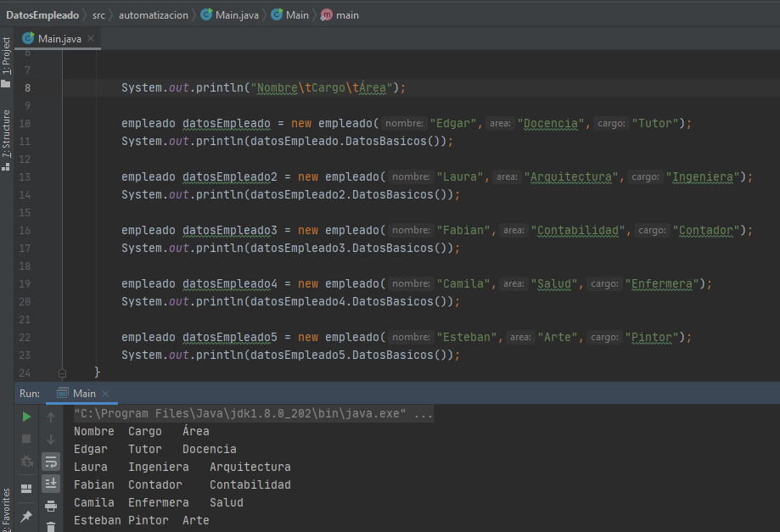Close the Main.java editor tab
This screenshot has height=532, width=780.
(x=91, y=38)
